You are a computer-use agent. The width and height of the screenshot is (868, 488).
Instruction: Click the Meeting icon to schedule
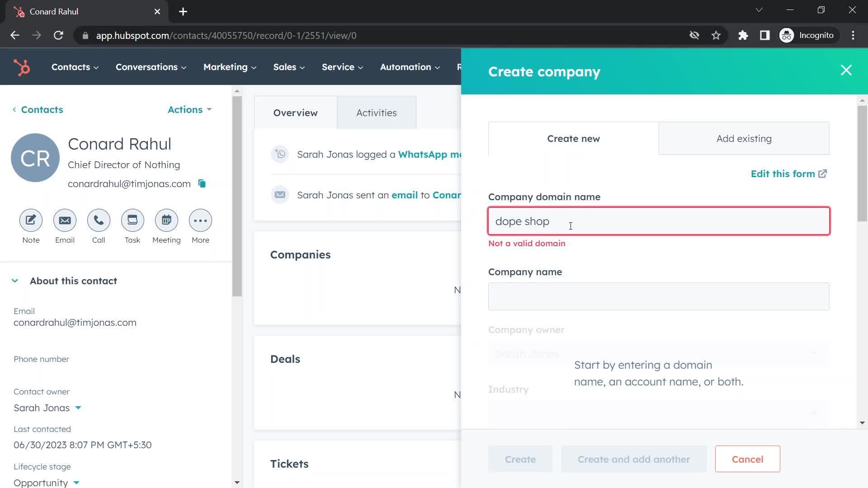pos(166,221)
